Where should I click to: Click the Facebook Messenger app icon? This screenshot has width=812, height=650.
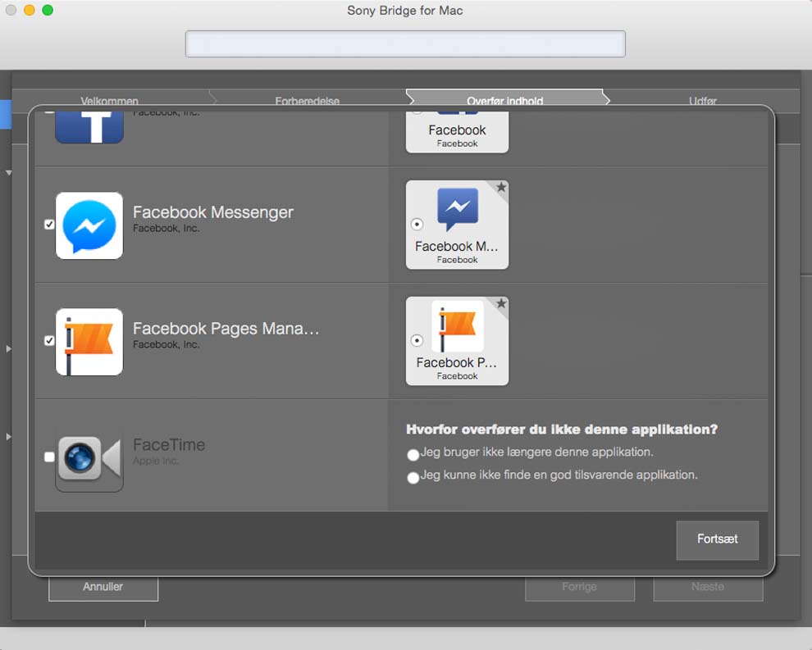(x=89, y=225)
